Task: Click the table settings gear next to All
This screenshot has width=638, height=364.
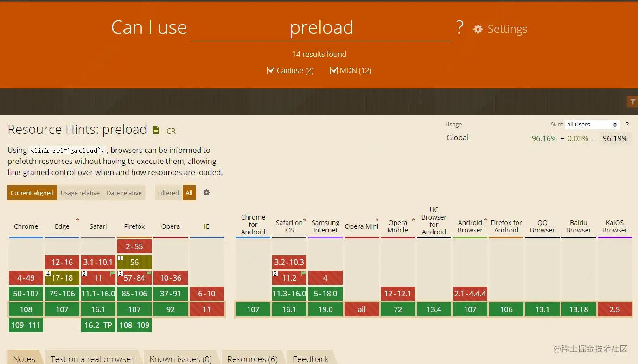Action: pos(207,193)
